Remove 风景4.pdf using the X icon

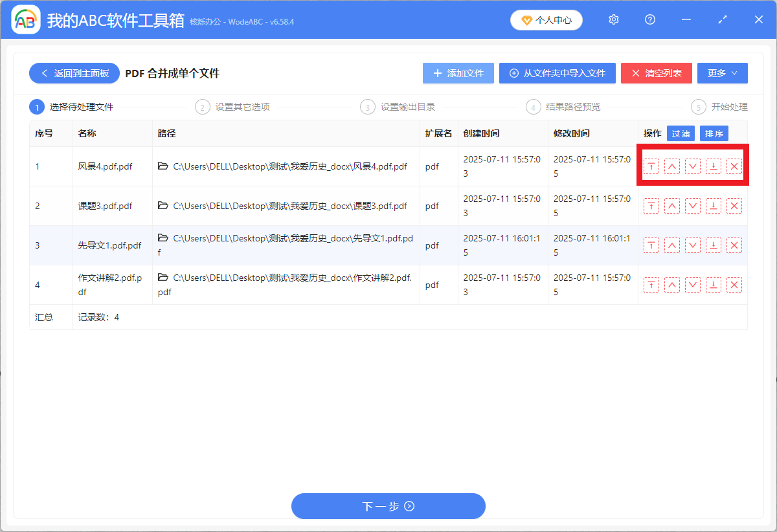(734, 166)
